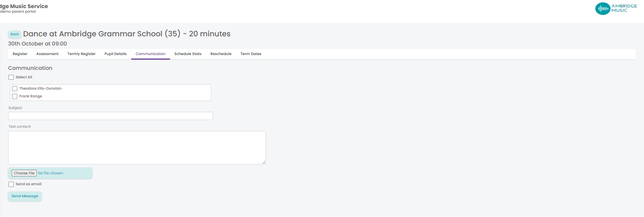Click the Ambridge Music logo icon
Screen dimensions: 644x217
pos(603,8)
